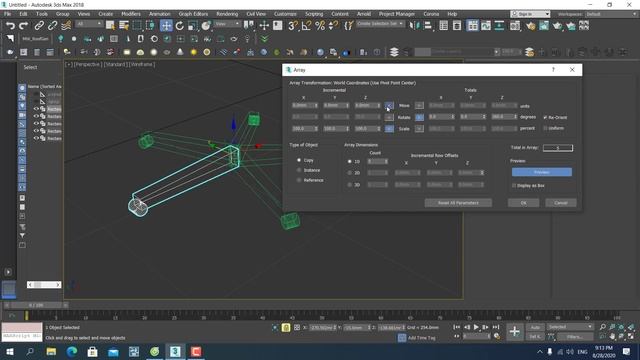Click Scale incremental arrow button
The image size is (640, 360).
[389, 129]
